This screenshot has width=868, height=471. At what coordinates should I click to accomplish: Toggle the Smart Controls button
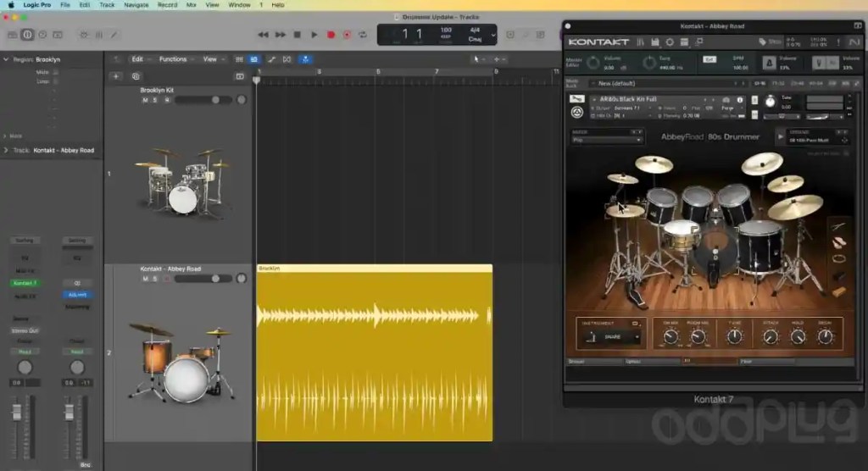tap(84, 35)
